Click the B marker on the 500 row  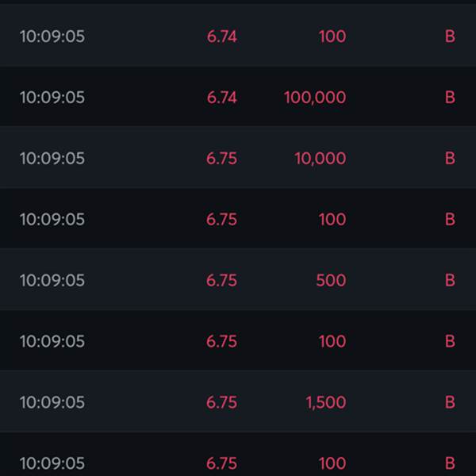450,280
